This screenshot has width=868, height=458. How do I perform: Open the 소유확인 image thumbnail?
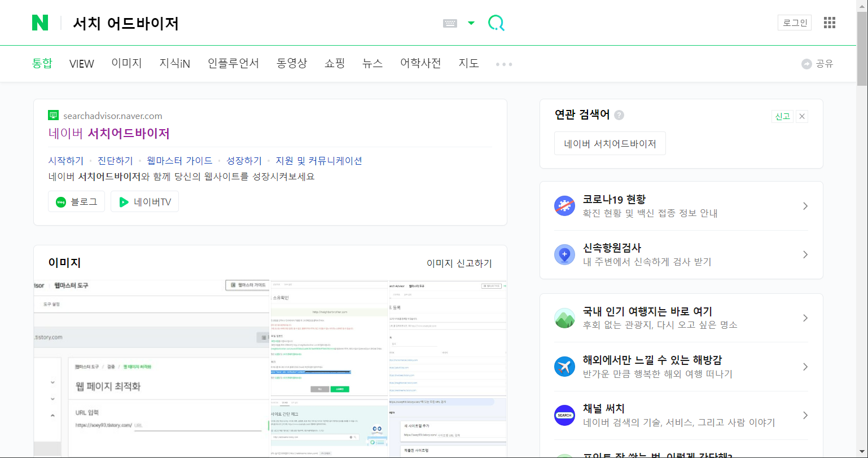(x=330, y=338)
